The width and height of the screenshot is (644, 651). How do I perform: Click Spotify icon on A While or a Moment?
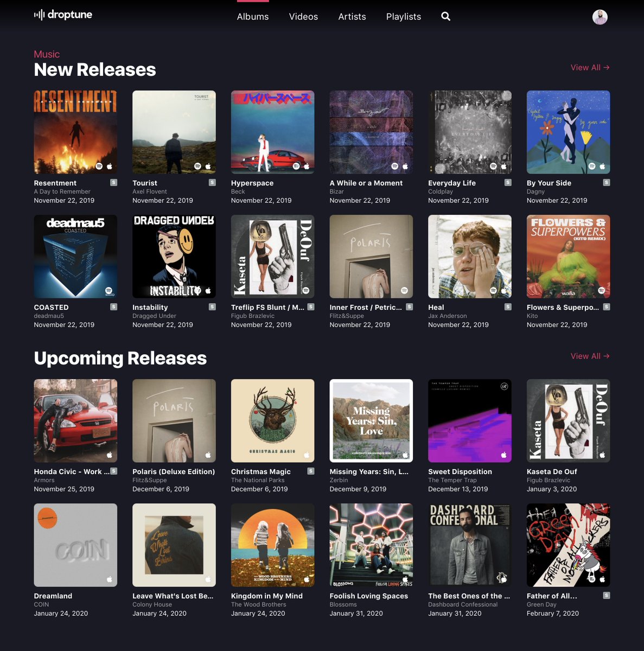(395, 166)
